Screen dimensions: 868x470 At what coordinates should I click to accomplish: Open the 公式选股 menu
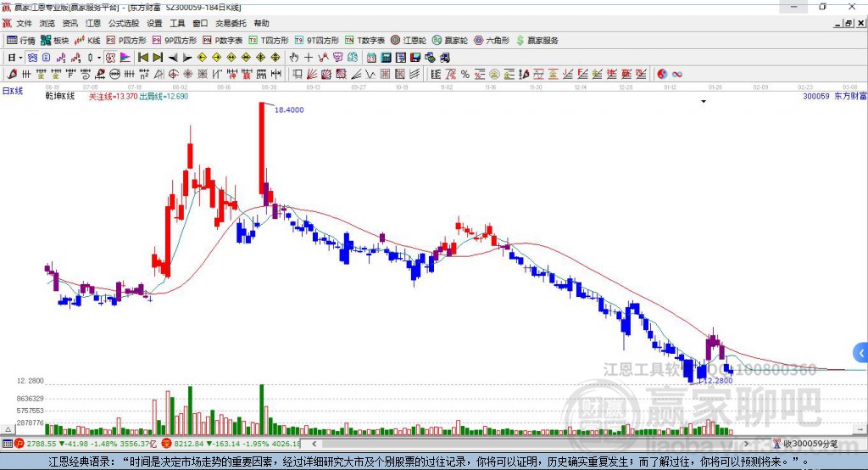tap(124, 23)
